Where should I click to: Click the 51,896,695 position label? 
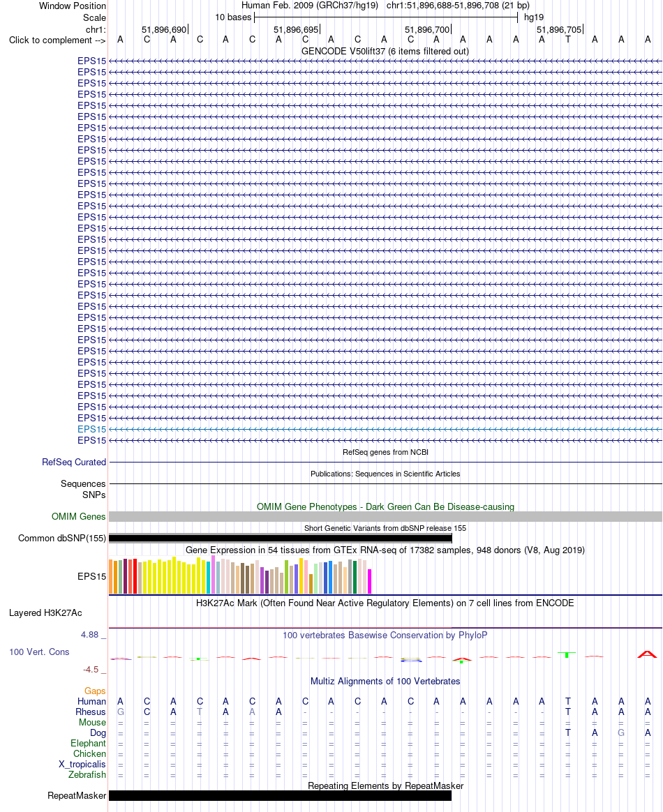tap(296, 29)
